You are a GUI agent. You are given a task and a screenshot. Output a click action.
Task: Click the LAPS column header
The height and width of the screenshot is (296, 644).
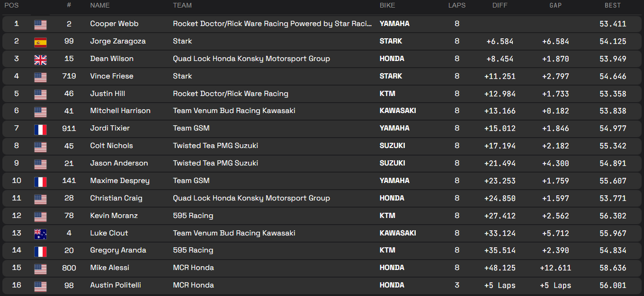coord(457,6)
